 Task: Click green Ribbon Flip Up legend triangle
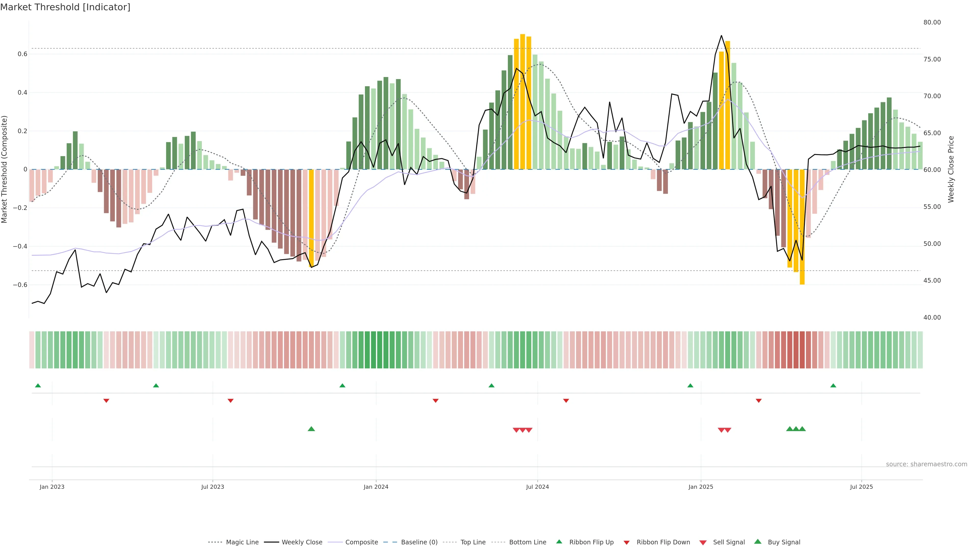[559, 542]
